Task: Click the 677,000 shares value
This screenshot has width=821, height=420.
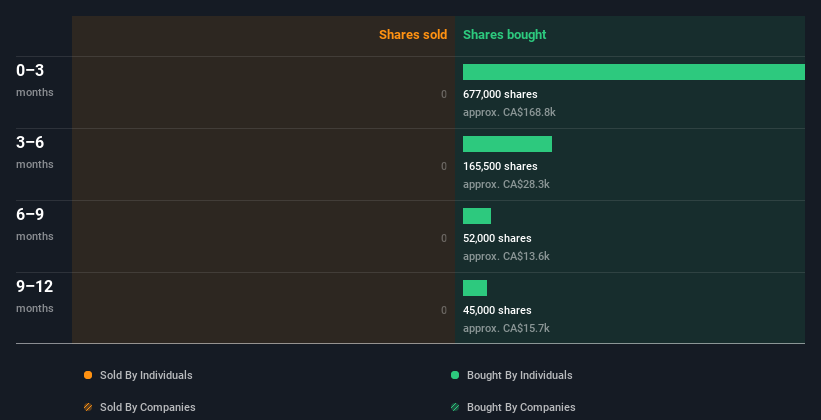Action: pos(500,94)
